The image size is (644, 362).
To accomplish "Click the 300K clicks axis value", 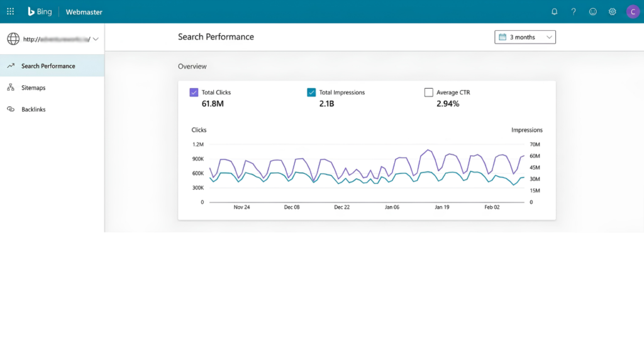I will (x=198, y=187).
